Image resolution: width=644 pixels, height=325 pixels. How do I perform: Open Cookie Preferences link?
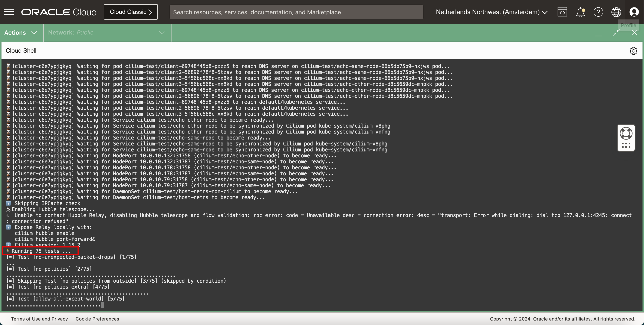(97, 319)
